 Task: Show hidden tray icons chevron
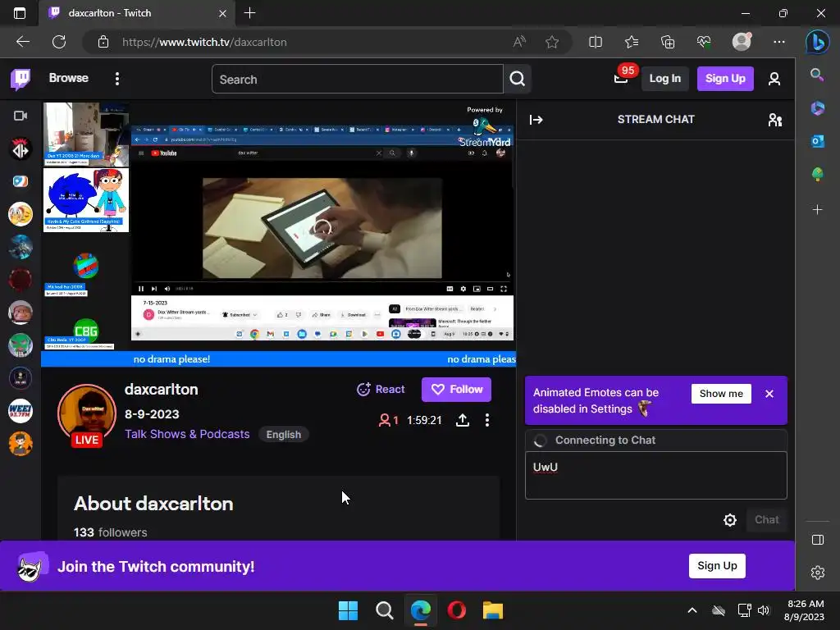(692, 610)
